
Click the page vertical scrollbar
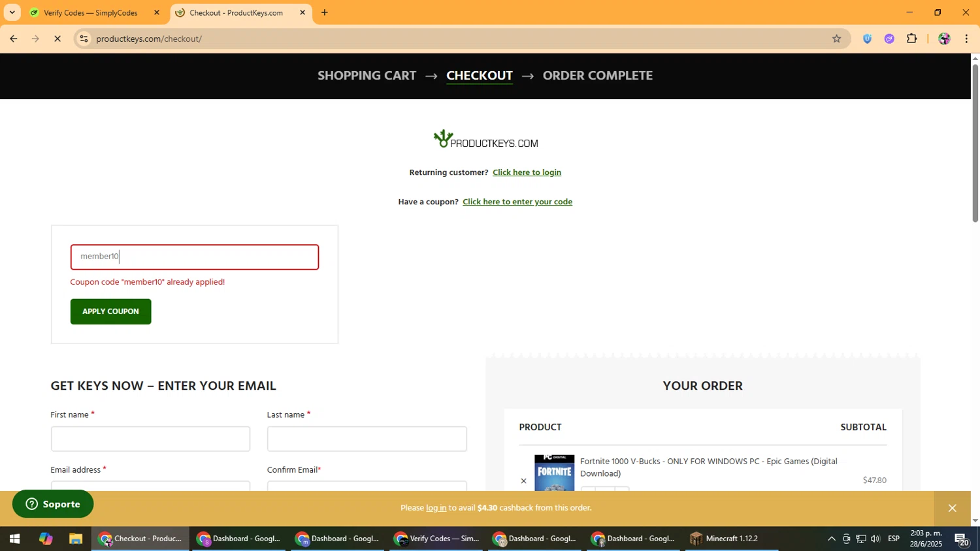click(975, 144)
